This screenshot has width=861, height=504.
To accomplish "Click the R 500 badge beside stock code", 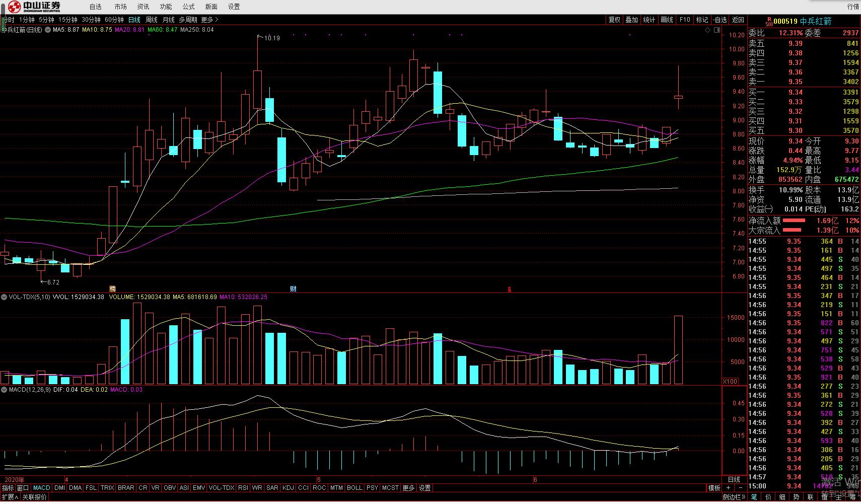I will [769, 21].
